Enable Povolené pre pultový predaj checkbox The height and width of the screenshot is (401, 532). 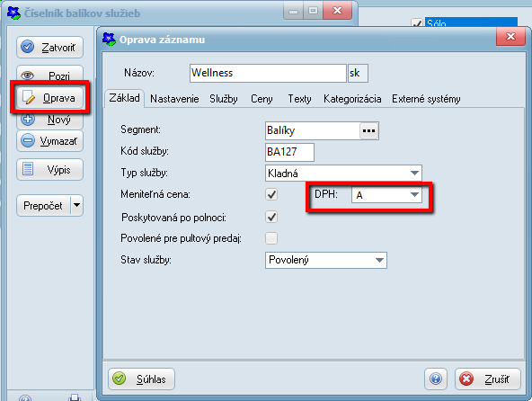(271, 238)
